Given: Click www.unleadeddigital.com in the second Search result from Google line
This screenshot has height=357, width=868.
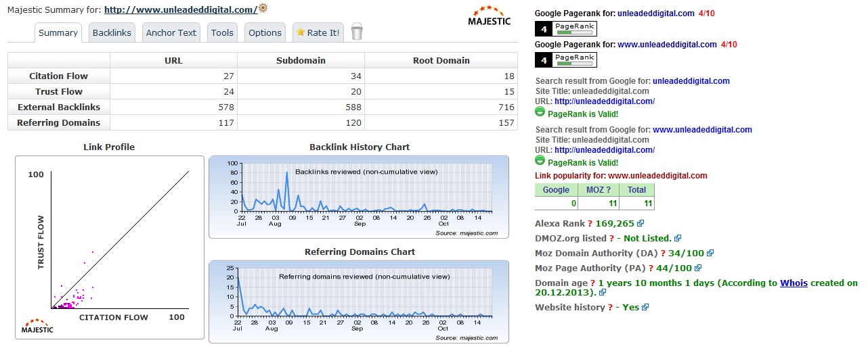Looking at the screenshot, I should pos(703,130).
